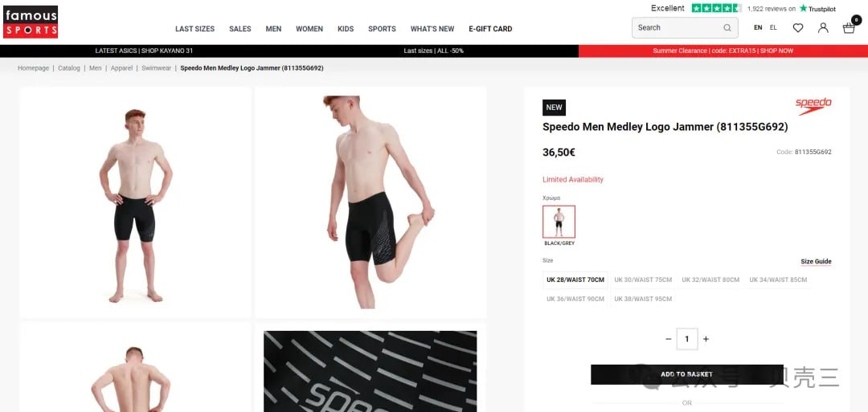Select size UK 32/WAIST 80CM
Image resolution: width=868 pixels, height=412 pixels.
710,279
